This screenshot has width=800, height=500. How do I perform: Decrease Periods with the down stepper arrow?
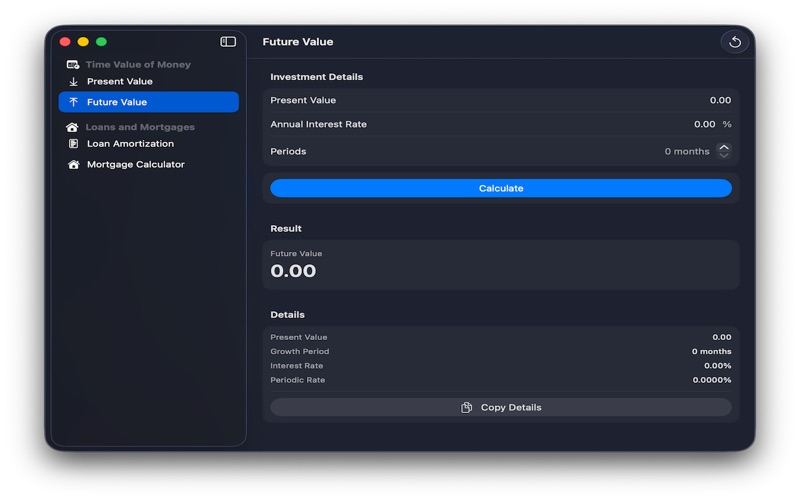[724, 155]
